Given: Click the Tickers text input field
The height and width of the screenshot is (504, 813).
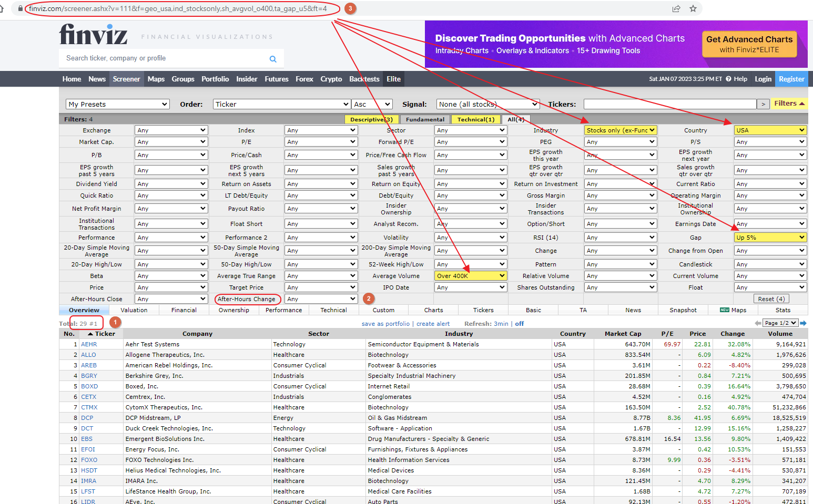Looking at the screenshot, I should point(670,104).
